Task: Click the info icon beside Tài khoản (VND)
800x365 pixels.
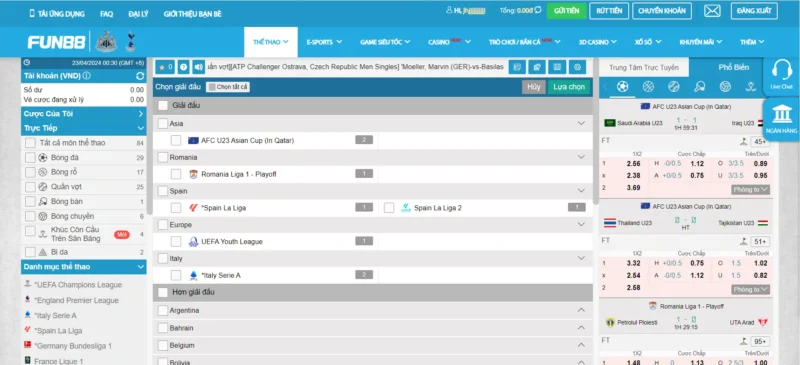Action: click(86, 76)
